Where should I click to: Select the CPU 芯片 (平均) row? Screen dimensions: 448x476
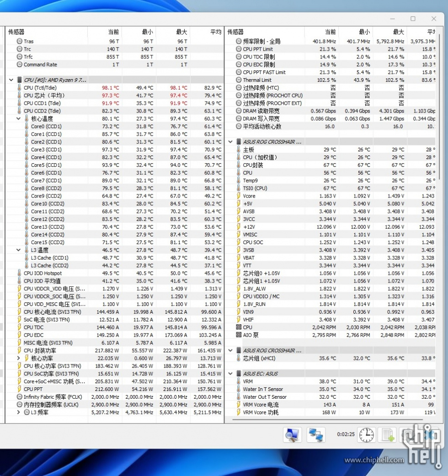coord(114,95)
